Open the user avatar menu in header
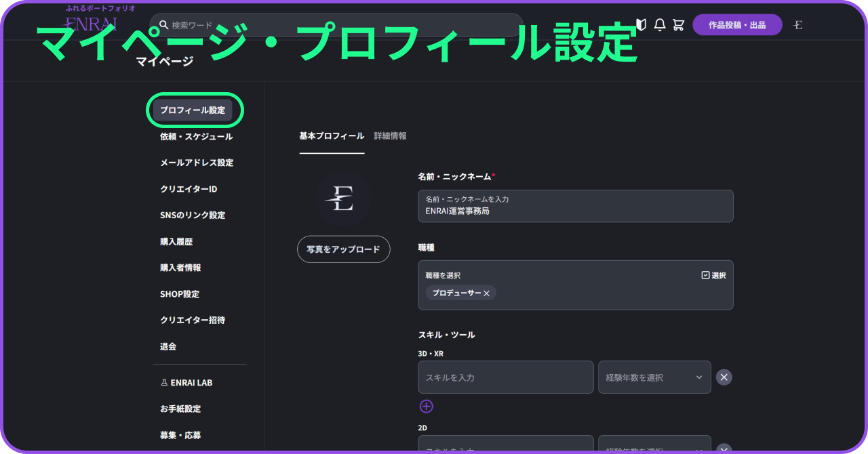 click(x=798, y=25)
